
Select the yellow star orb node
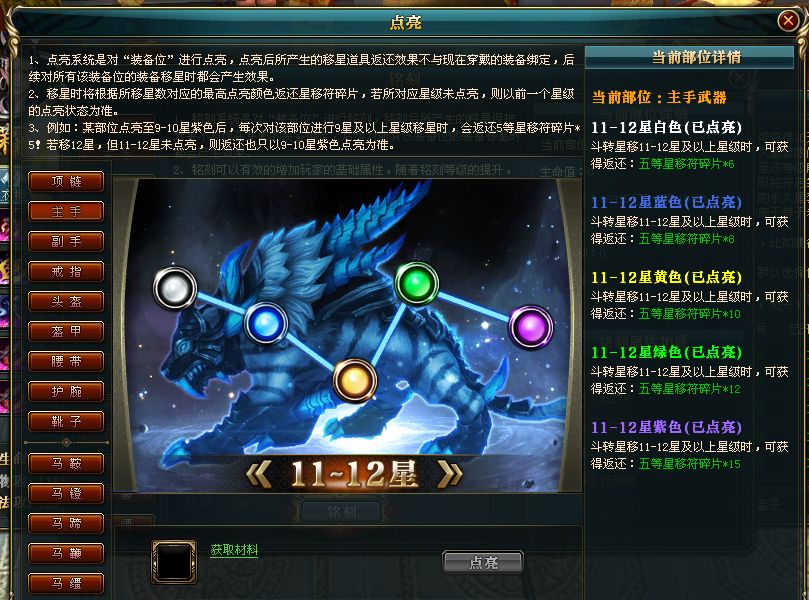(x=354, y=381)
